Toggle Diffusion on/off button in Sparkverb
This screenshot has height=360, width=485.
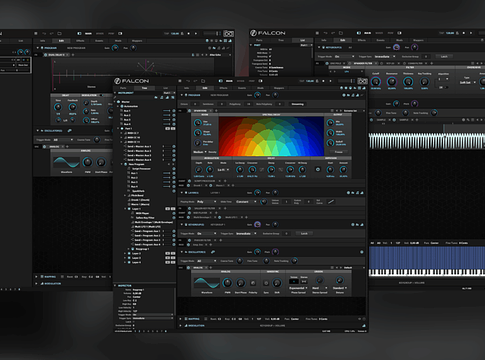click(318, 169)
